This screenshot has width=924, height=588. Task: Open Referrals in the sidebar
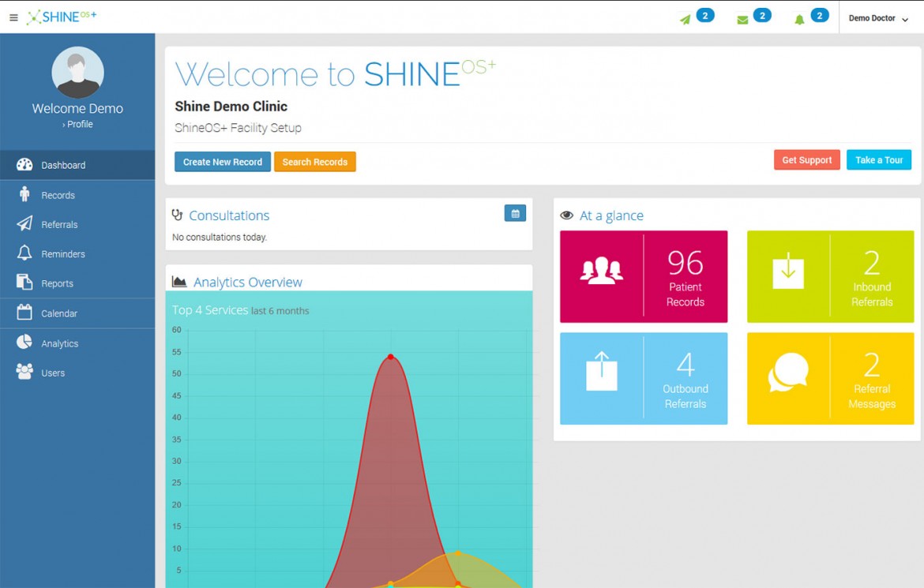pyautogui.click(x=77, y=224)
